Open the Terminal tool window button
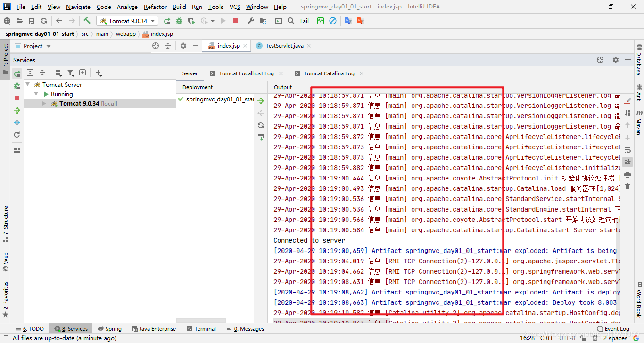The height and width of the screenshot is (343, 644). click(201, 329)
